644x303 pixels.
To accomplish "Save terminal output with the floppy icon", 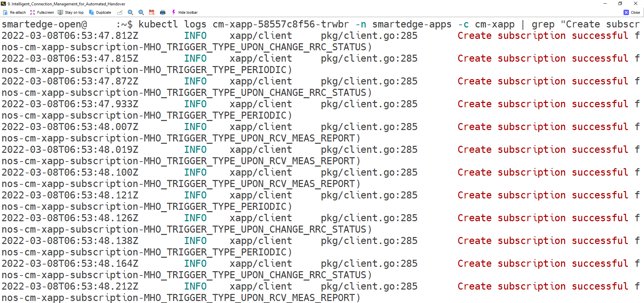I will tap(152, 12).
